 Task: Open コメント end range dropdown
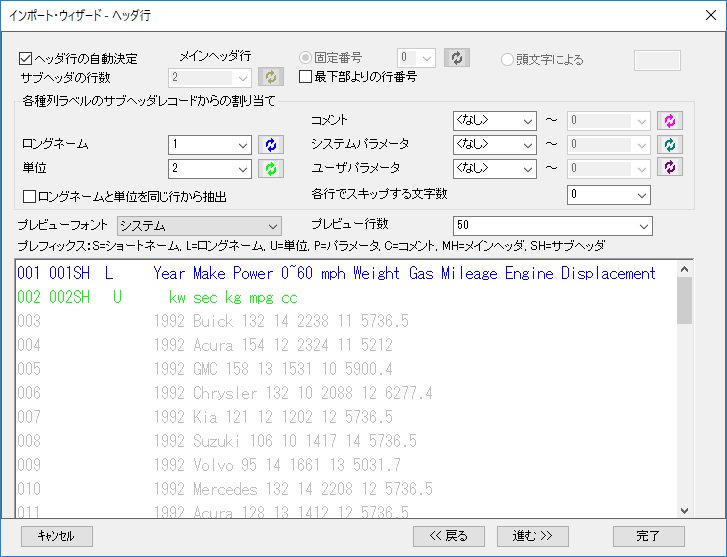click(x=609, y=121)
